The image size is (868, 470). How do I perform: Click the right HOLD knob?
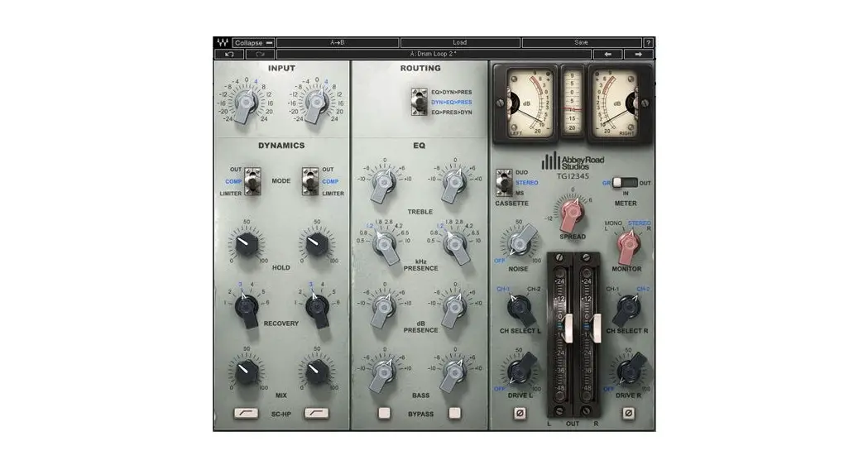point(316,244)
